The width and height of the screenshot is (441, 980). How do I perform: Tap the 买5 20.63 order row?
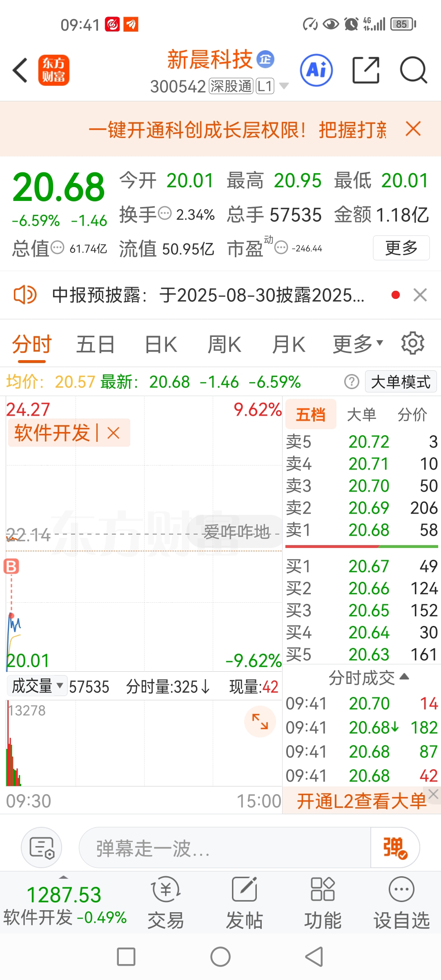(x=361, y=655)
